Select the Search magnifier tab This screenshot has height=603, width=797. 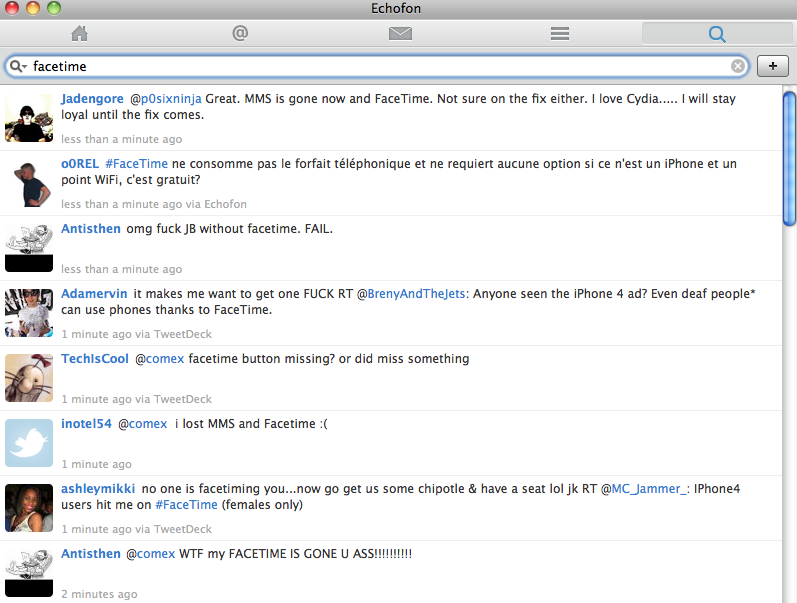tap(717, 34)
